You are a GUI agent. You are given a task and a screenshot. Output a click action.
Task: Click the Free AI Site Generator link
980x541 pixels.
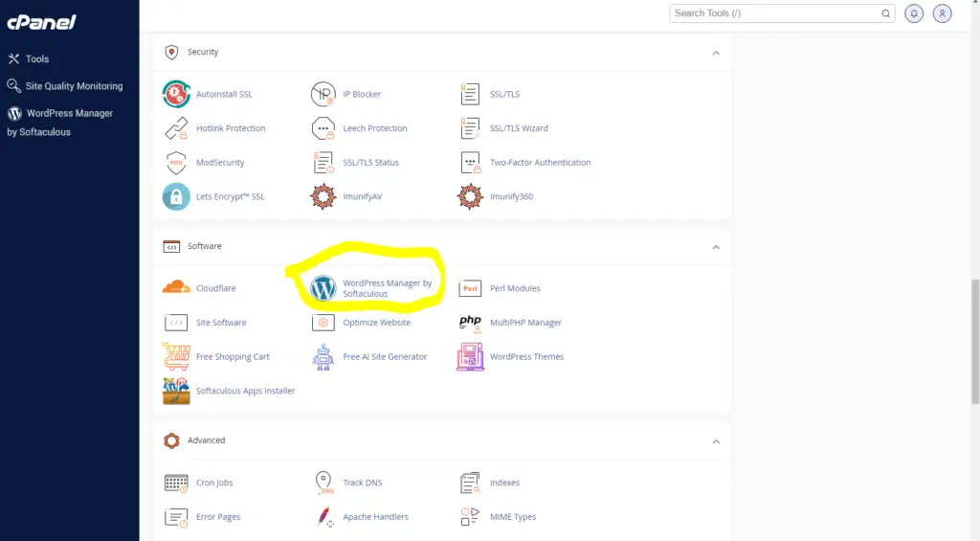385,356
